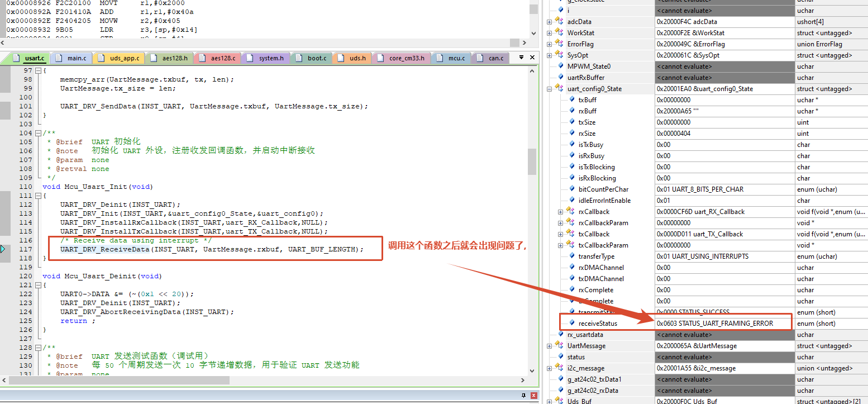Click the file icon on aes128.h tab
The width and height of the screenshot is (868, 404).
[x=155, y=58]
